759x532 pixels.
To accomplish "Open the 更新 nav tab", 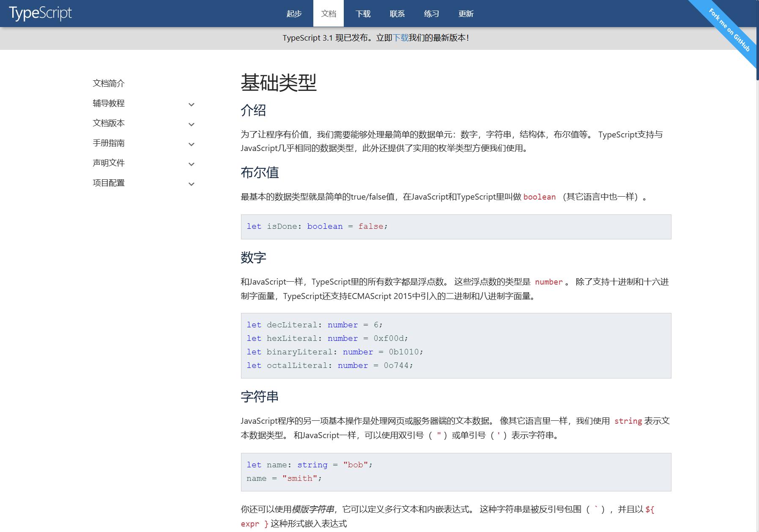I will (x=466, y=14).
